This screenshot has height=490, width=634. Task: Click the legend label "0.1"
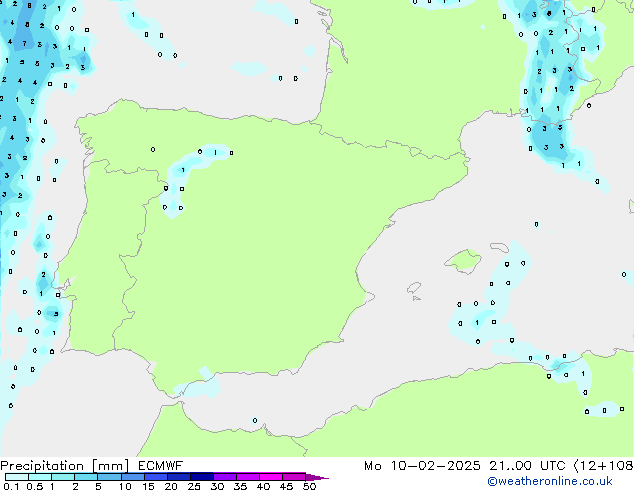click(x=11, y=486)
